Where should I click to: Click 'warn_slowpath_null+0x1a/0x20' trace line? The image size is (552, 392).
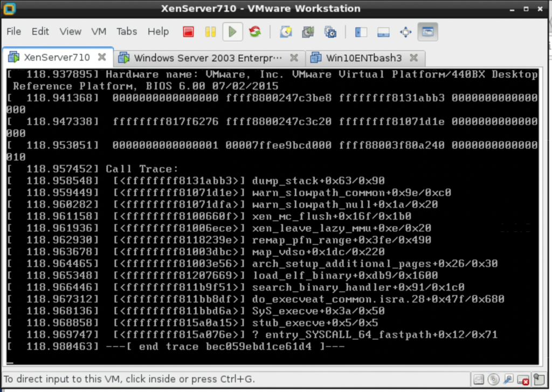345,205
